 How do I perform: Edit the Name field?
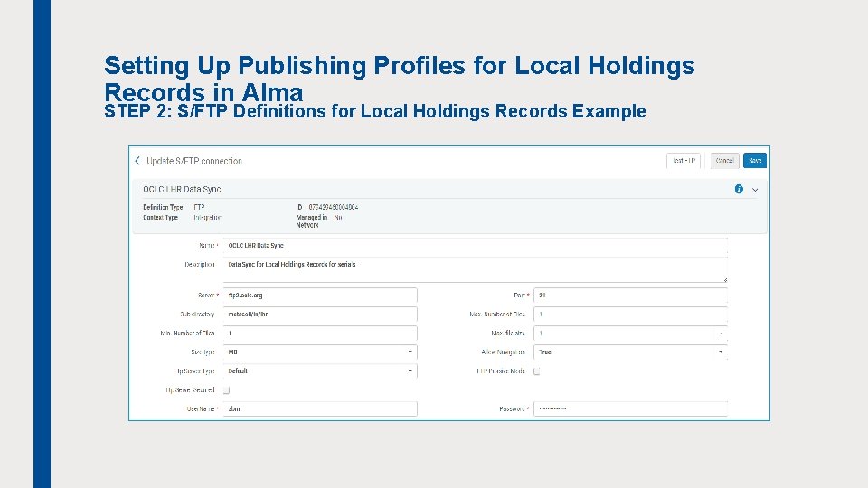[475, 246]
